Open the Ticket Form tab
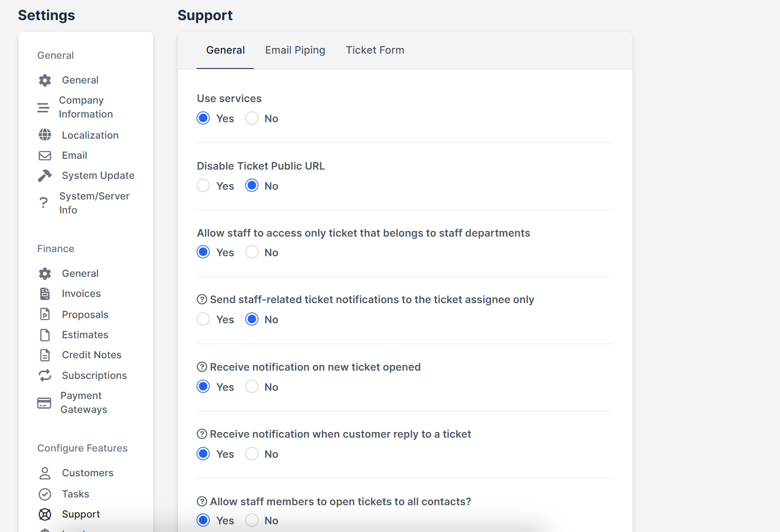Viewport: 780px width, 532px height. pos(375,50)
